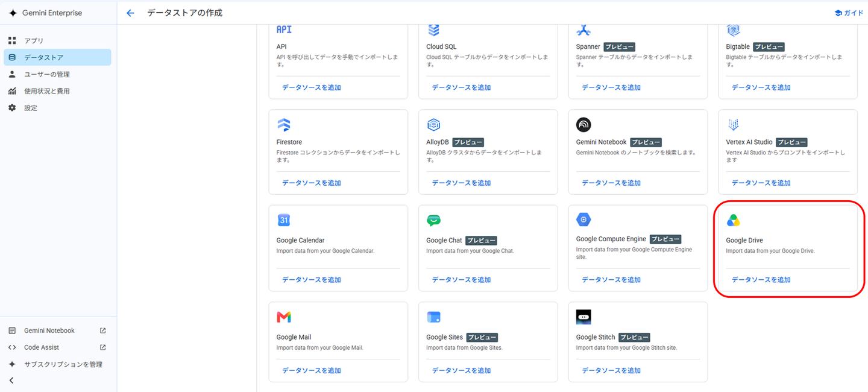Click the ガイド link text
This screenshot has height=392, width=868.
[x=854, y=13]
